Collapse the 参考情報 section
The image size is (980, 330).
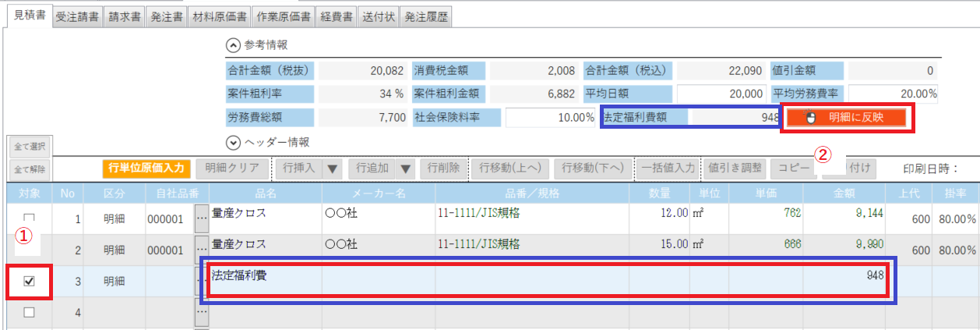232,45
